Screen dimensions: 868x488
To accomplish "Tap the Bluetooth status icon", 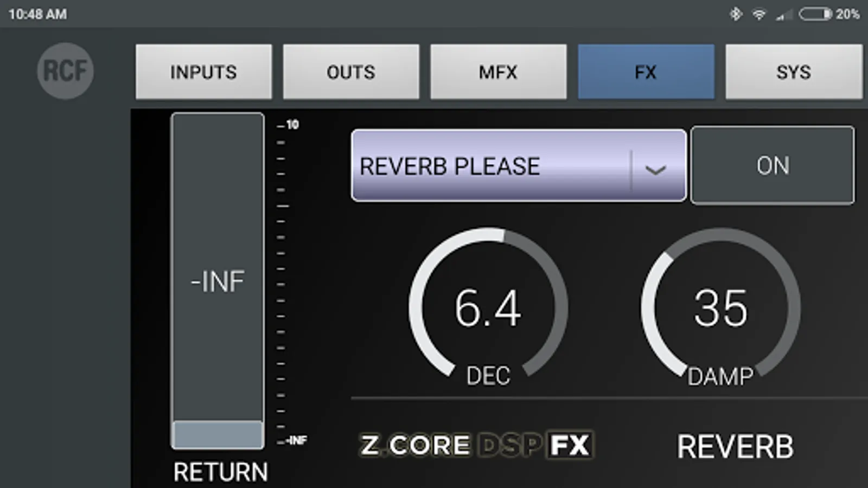I will pos(736,14).
